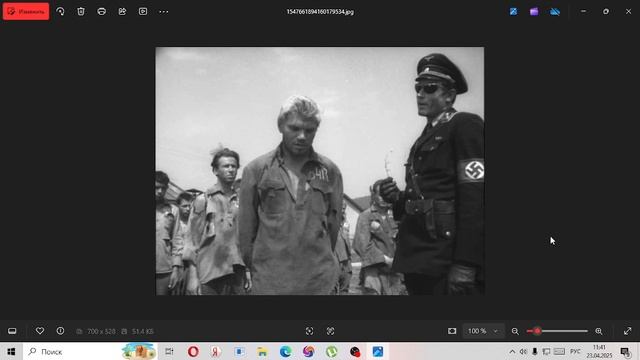Click the 700 x 528 dimensions text

click(x=101, y=331)
